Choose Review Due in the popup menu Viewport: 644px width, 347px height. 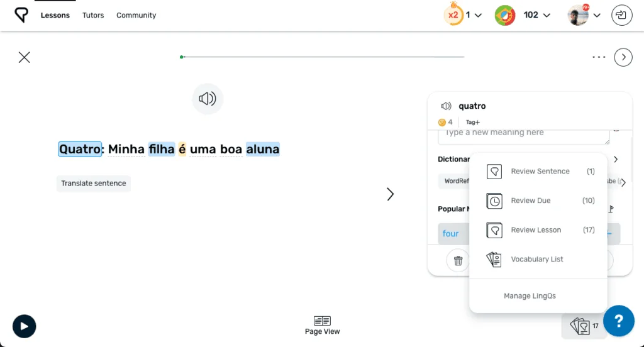(x=530, y=201)
